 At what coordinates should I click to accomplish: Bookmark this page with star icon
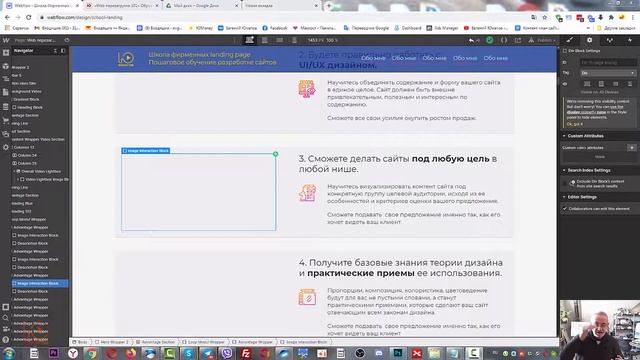click(544, 18)
